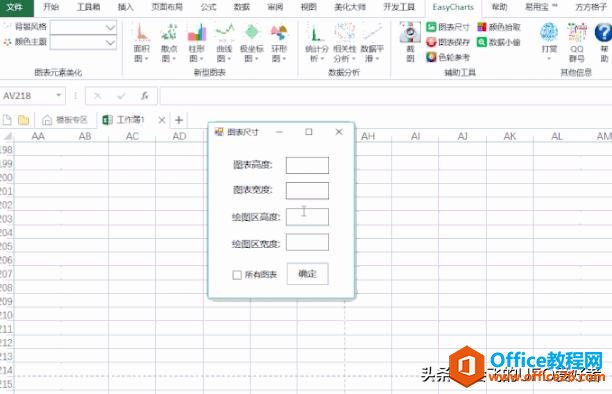Viewport: 612px width, 394px height.
Task: Select the EasyCharts ribbon tab
Action: click(453, 7)
